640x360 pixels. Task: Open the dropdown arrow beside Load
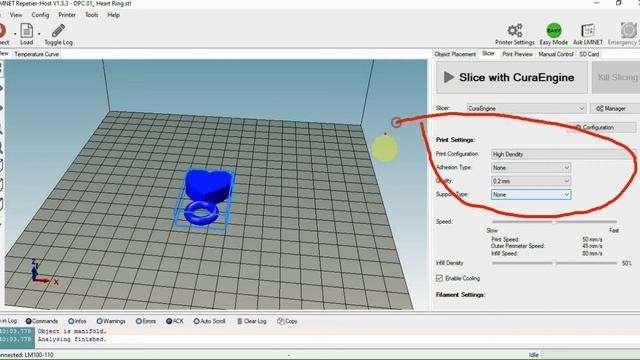click(x=39, y=34)
